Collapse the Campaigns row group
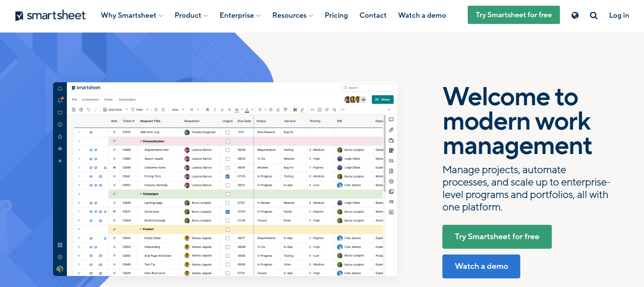The width and height of the screenshot is (644, 287). (x=141, y=194)
